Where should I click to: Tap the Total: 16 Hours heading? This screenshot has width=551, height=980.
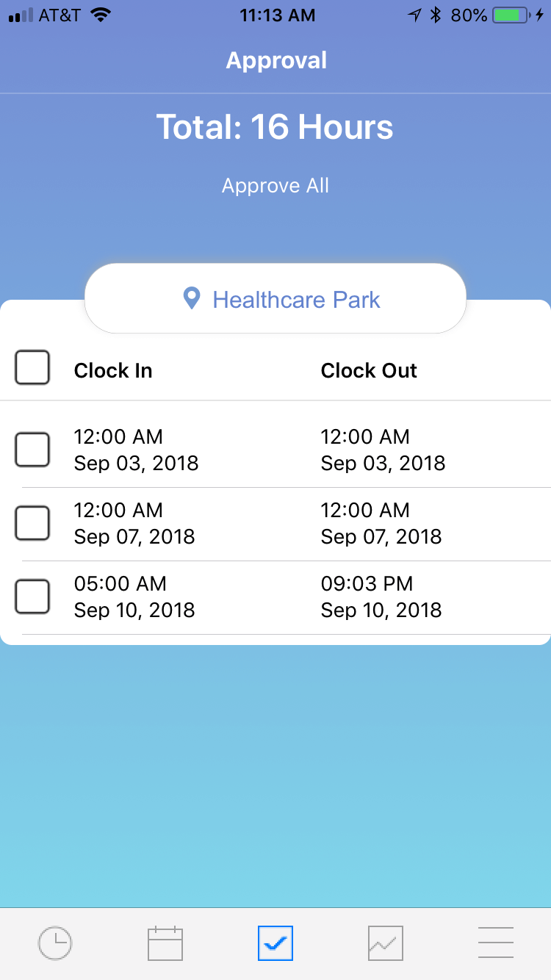coord(275,127)
